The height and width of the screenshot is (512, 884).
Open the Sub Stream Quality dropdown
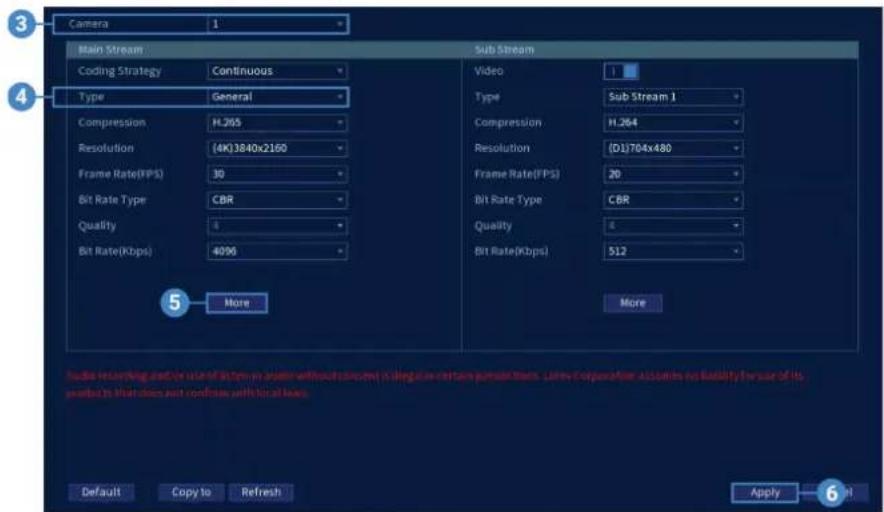click(673, 226)
